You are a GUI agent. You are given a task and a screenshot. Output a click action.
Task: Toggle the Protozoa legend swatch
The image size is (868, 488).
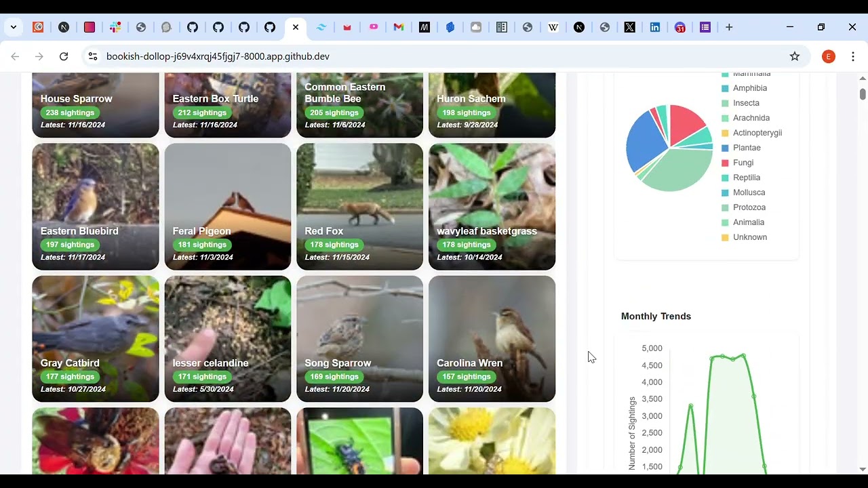pos(725,207)
